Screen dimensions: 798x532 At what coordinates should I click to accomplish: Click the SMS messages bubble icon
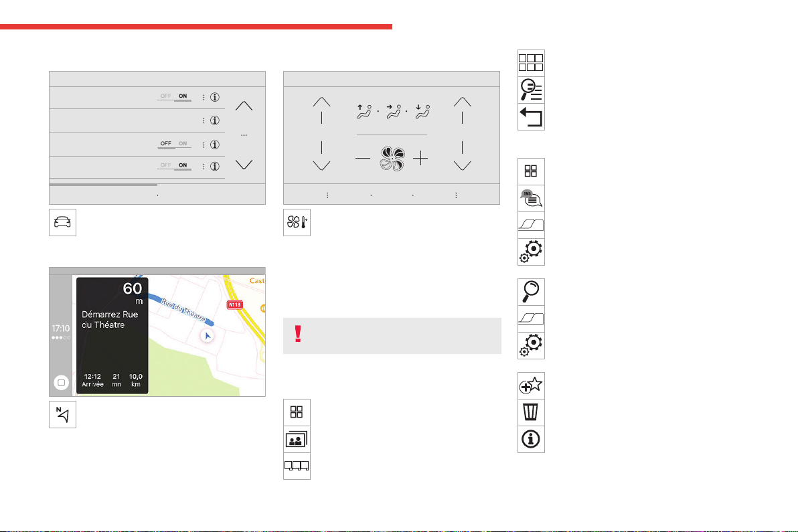point(531,198)
